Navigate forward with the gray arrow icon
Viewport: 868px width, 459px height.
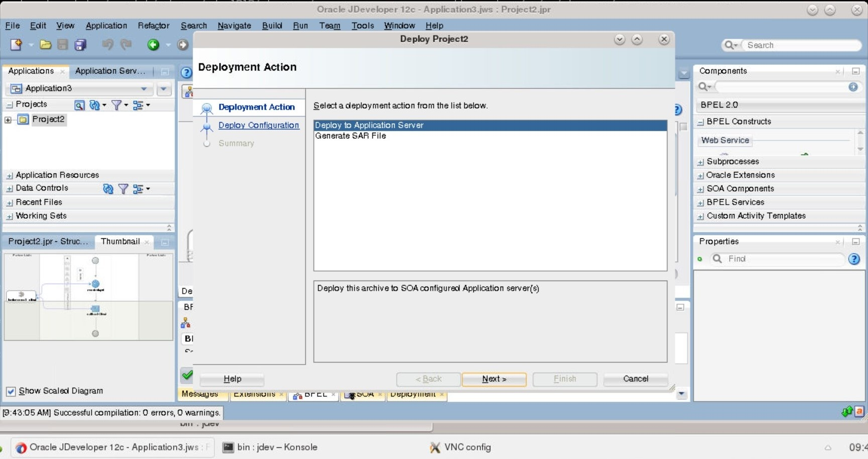click(x=183, y=45)
